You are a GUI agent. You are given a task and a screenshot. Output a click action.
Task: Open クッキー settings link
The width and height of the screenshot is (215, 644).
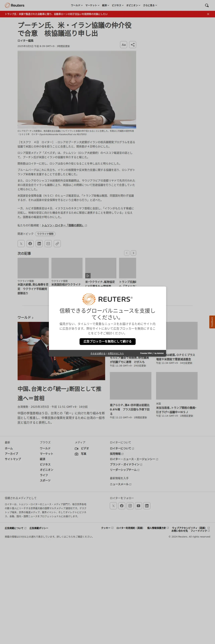click(107, 528)
